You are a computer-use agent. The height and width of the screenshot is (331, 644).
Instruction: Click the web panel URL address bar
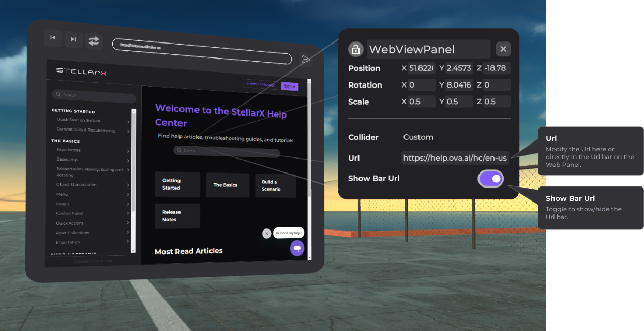click(202, 52)
